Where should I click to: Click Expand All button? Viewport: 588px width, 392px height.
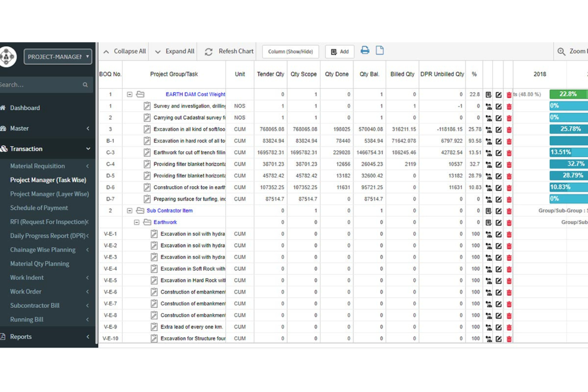(x=174, y=51)
